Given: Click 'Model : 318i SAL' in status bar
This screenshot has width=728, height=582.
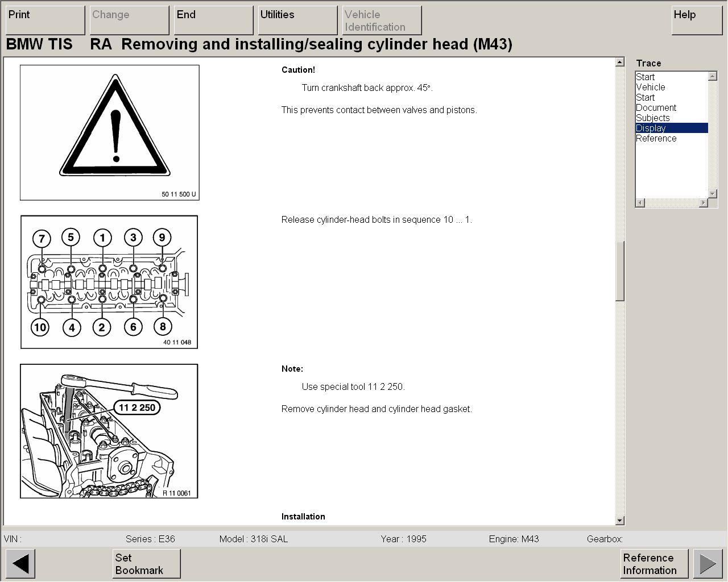Looking at the screenshot, I should (254, 539).
